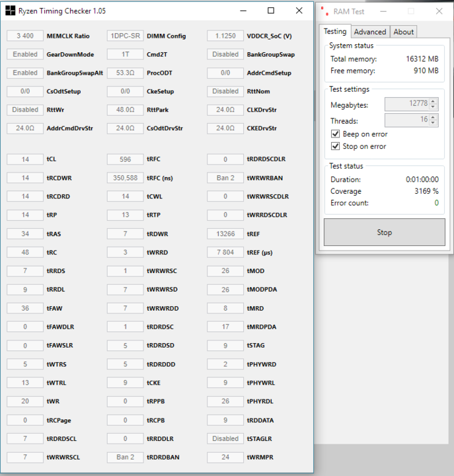Select the tWRMPR value 24
Image resolution: width=454 pixels, height=476 pixels.
pyautogui.click(x=225, y=457)
